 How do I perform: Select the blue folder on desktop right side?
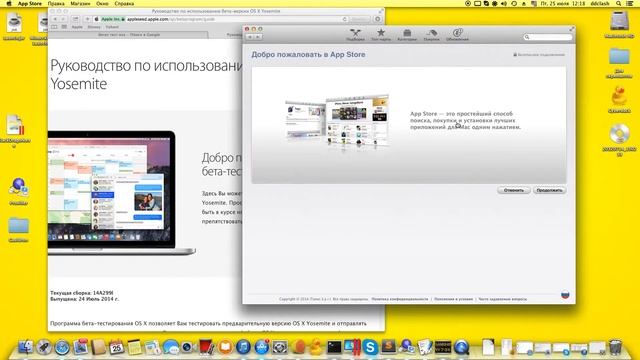coord(619,57)
